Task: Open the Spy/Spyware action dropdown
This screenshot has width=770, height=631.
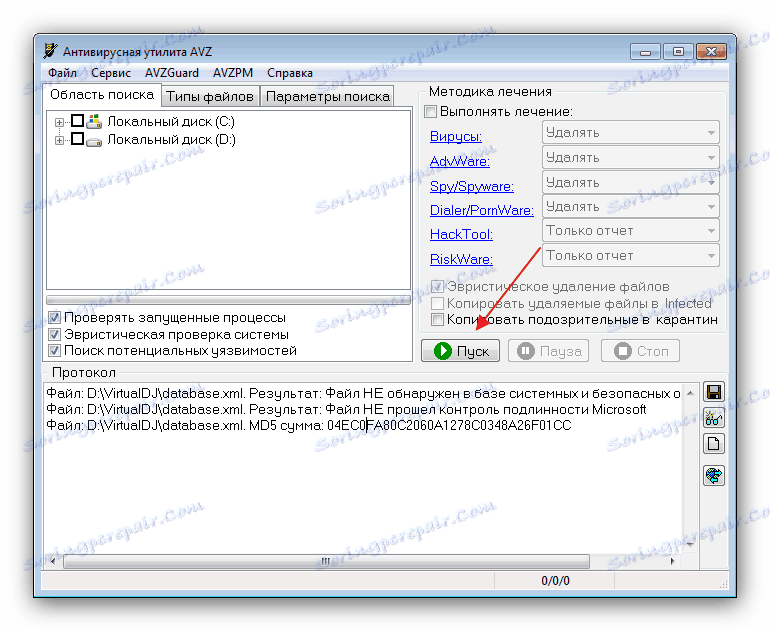Action: 631,183
